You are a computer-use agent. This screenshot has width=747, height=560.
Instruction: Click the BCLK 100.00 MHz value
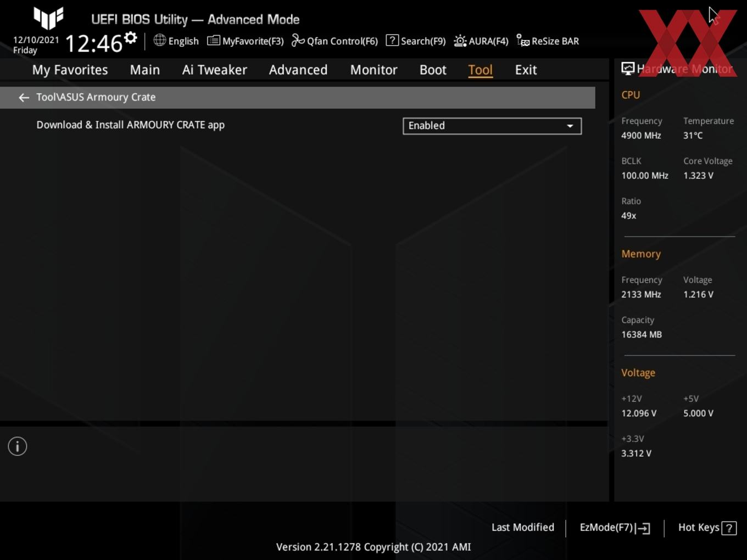click(x=645, y=176)
